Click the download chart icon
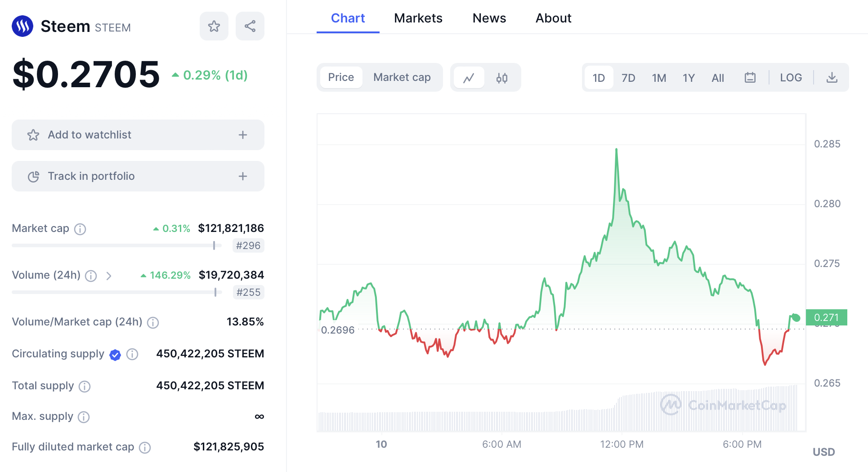This screenshot has width=868, height=472. (x=832, y=78)
